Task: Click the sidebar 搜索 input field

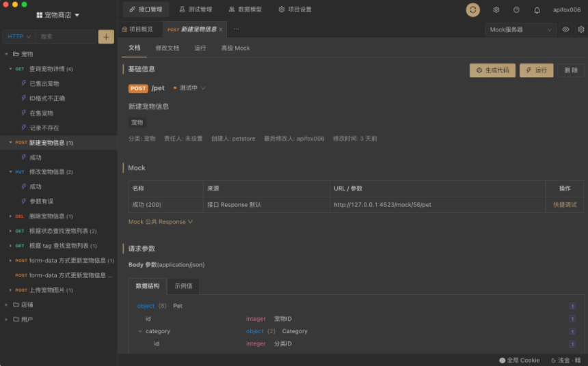Action: tap(66, 37)
